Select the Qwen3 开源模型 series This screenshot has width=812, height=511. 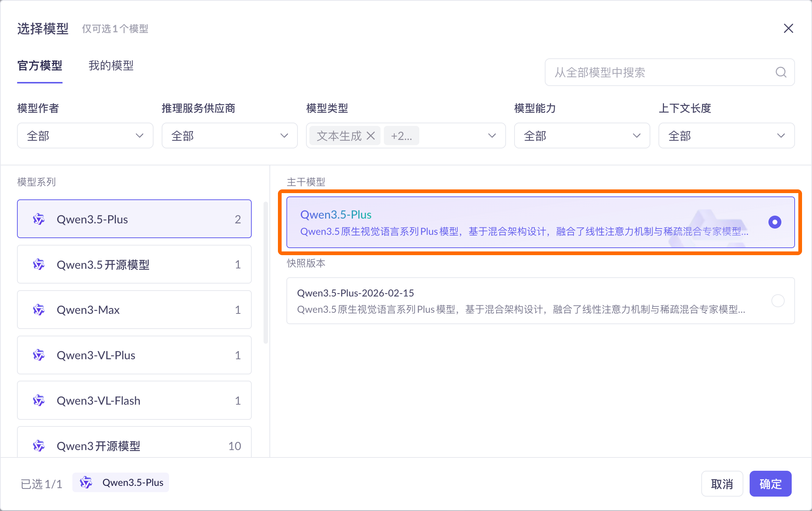134,442
